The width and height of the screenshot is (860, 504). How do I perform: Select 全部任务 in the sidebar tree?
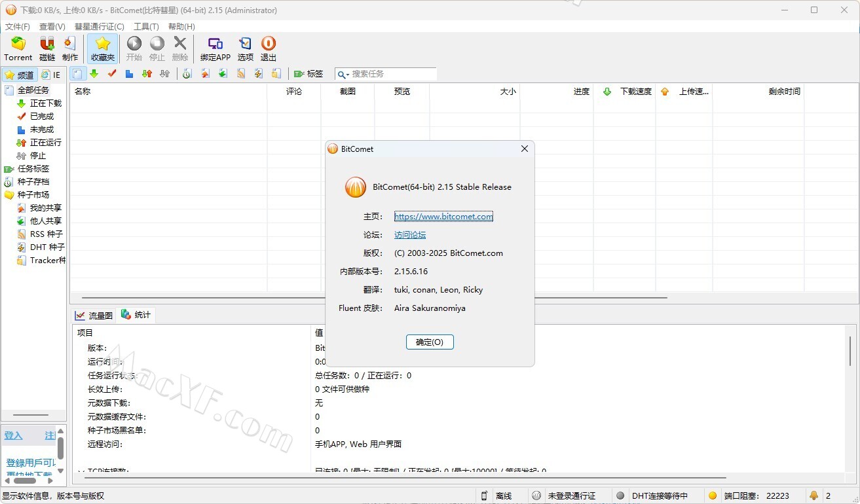[33, 90]
